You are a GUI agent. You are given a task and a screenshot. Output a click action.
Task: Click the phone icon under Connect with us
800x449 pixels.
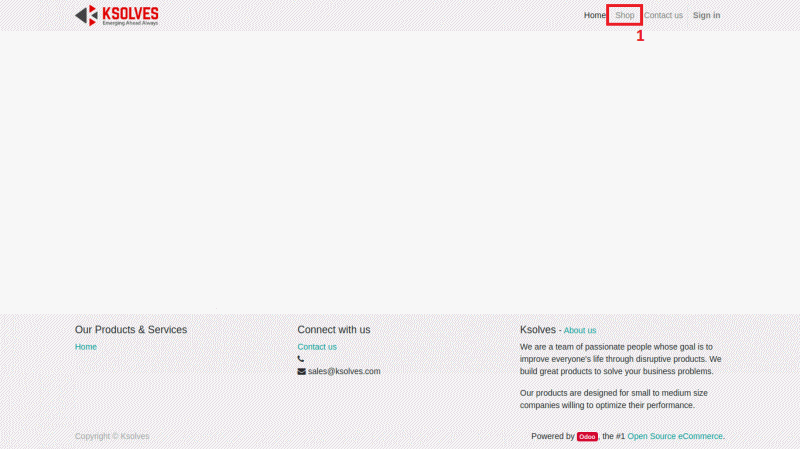301,359
